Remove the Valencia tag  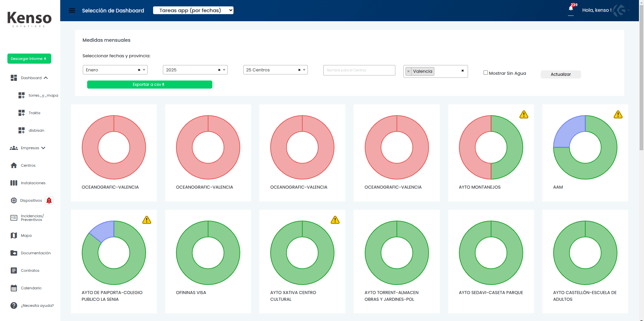(408, 71)
